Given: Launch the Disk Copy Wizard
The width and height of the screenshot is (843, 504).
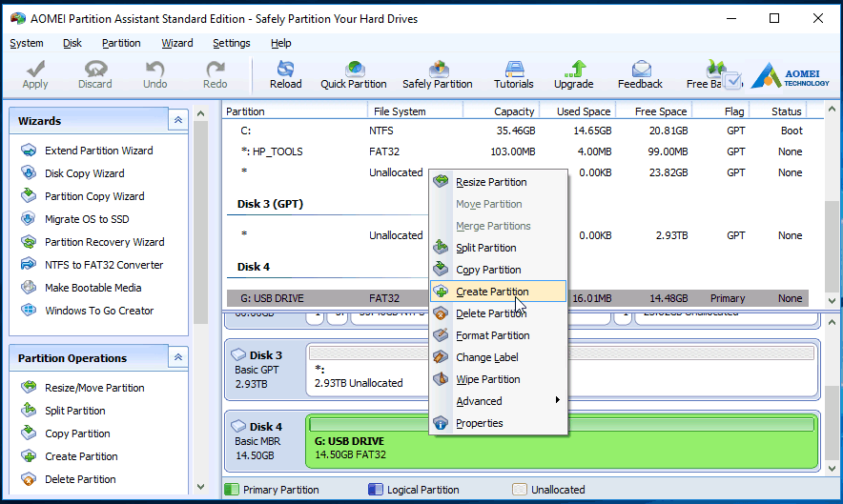Looking at the screenshot, I should click(x=85, y=173).
